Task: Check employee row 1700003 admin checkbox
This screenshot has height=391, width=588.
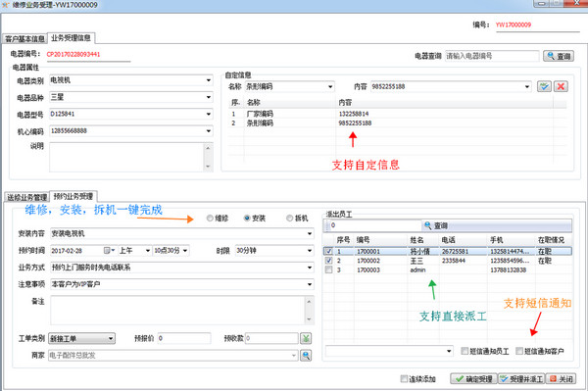Action: [x=329, y=269]
